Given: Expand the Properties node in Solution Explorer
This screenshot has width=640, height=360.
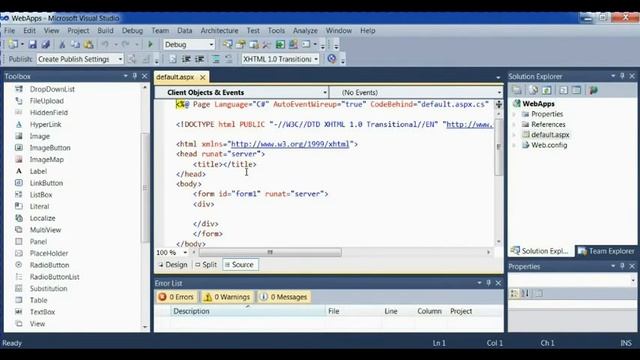Looking at the screenshot, I should pyautogui.click(x=515, y=114).
